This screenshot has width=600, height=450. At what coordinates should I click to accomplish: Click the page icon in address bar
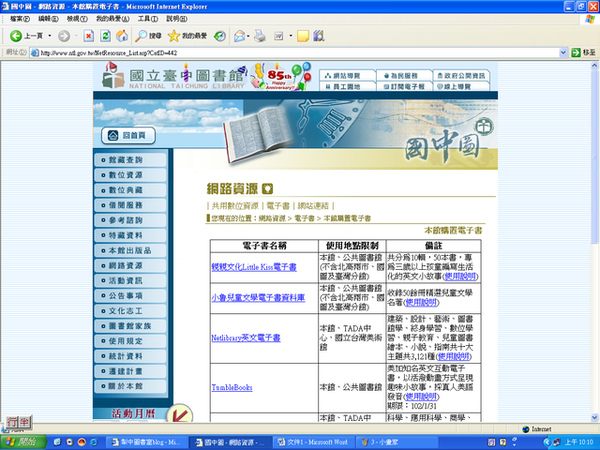click(x=35, y=53)
